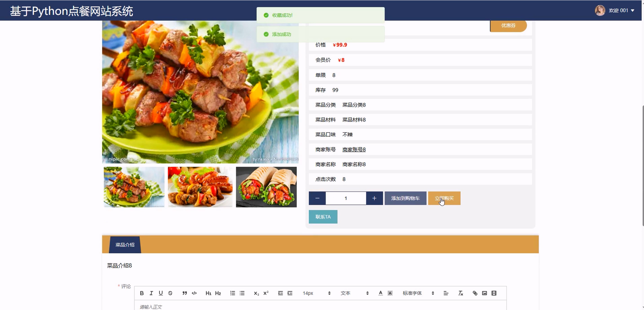Insert a link in the comment
The width and height of the screenshot is (644, 310).
point(475,293)
